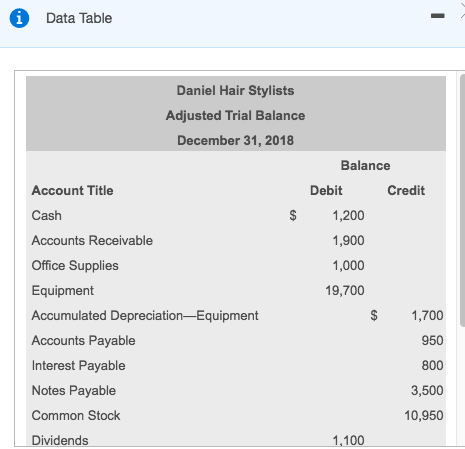Screen dimensions: 465x449
Task: Click Equipment debit value 19,700
Action: [345, 291]
